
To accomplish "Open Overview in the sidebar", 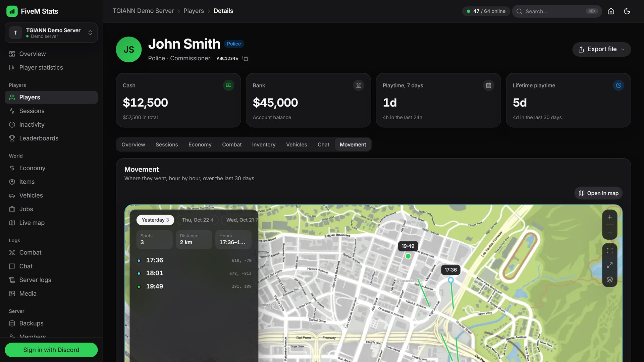I will pos(51,54).
